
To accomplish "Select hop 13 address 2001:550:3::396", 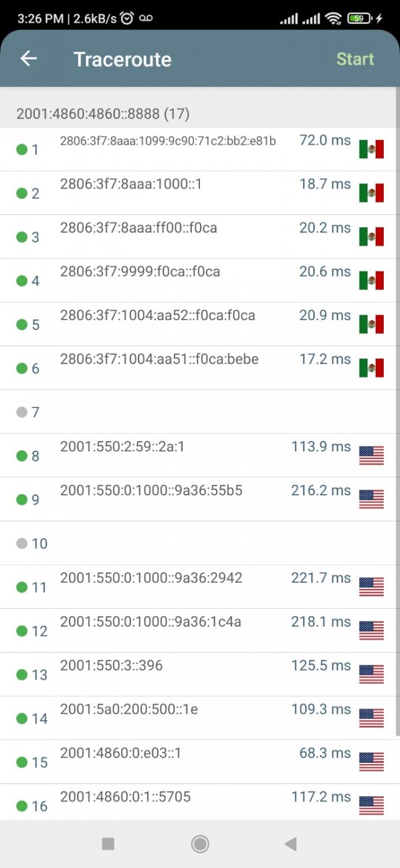I will click(x=112, y=665).
